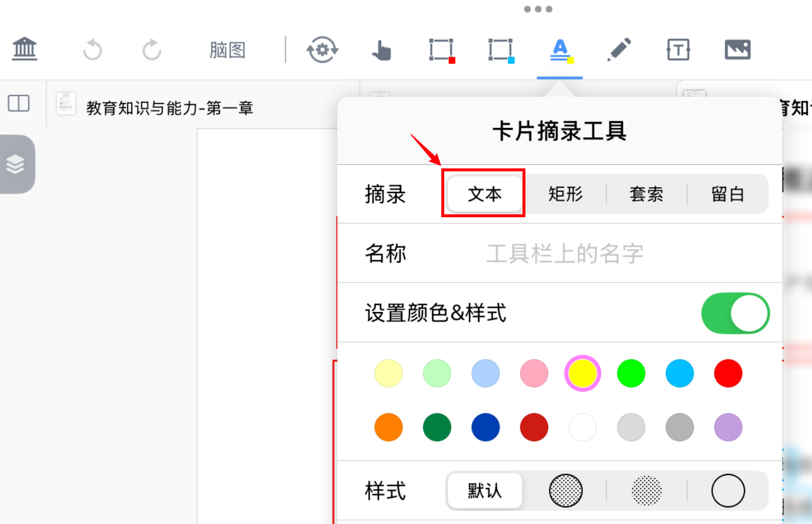
Task: Choose the 留白 excerpt option
Action: click(x=728, y=194)
